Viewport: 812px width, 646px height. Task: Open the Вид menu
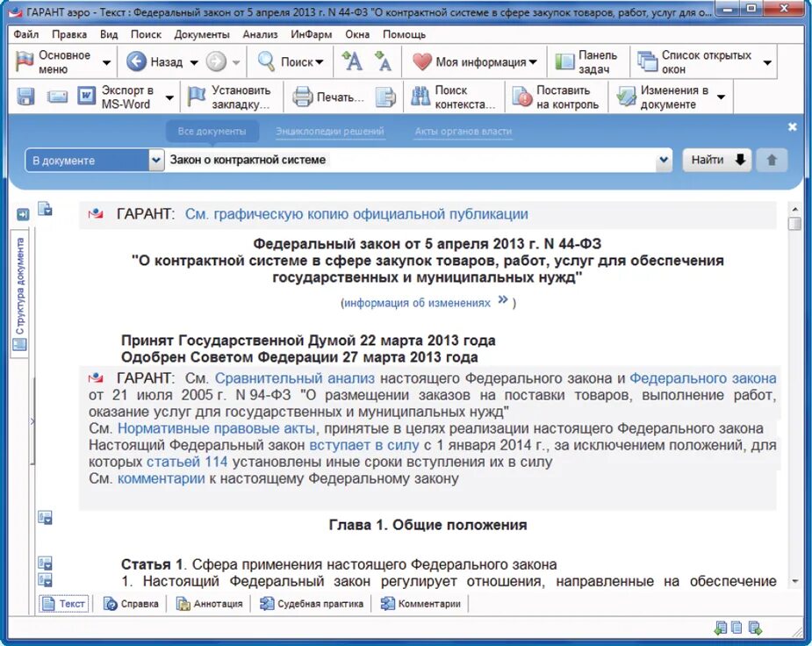(109, 35)
